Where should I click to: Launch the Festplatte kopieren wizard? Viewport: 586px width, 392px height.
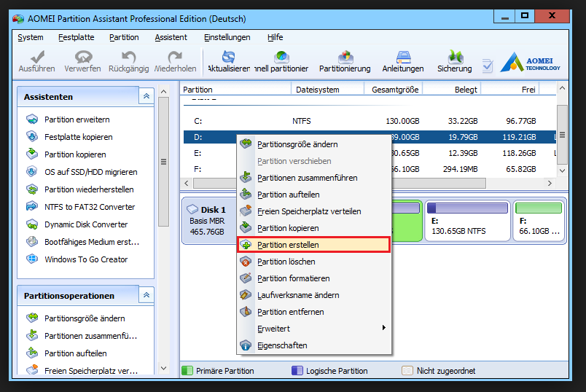click(x=79, y=137)
